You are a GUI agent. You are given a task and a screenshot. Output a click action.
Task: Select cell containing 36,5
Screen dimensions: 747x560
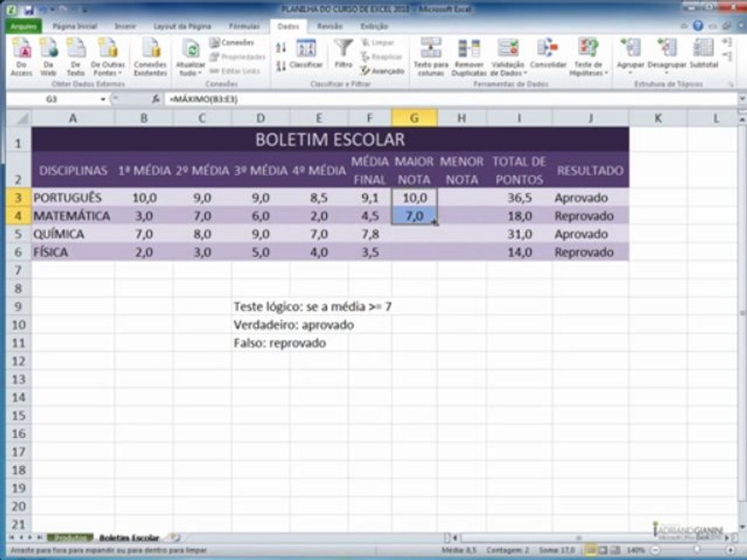click(519, 198)
